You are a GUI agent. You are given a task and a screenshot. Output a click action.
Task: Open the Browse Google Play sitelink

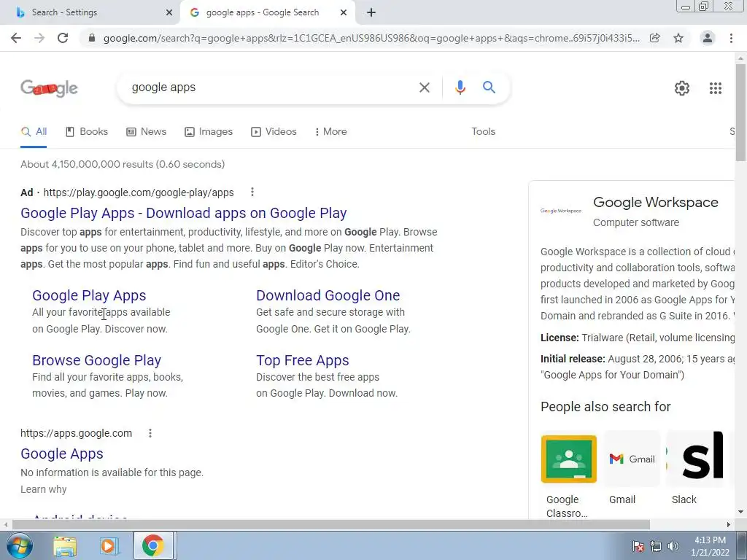(x=97, y=360)
